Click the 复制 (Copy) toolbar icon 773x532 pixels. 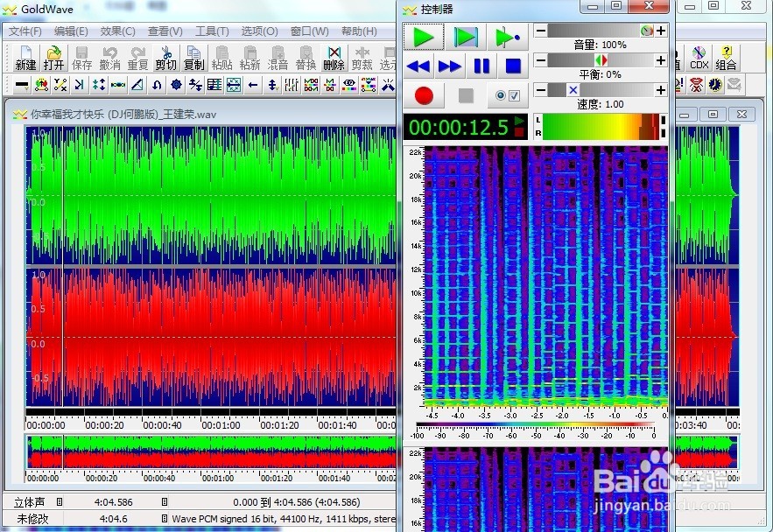click(193, 58)
